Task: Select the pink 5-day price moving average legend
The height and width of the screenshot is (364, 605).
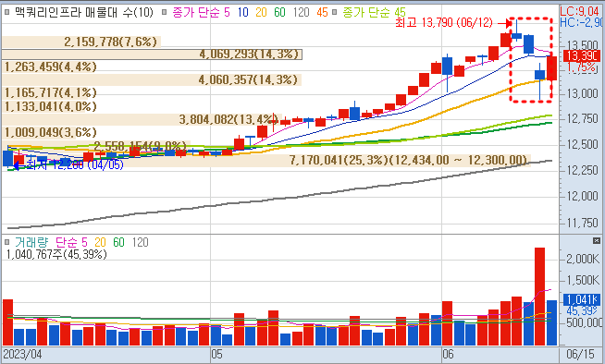Action: coord(201,12)
